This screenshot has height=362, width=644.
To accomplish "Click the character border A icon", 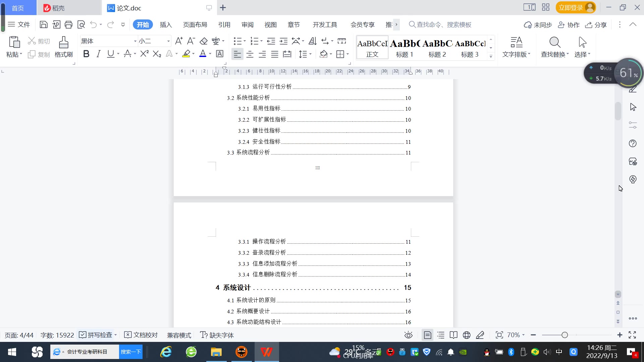I will tap(220, 54).
